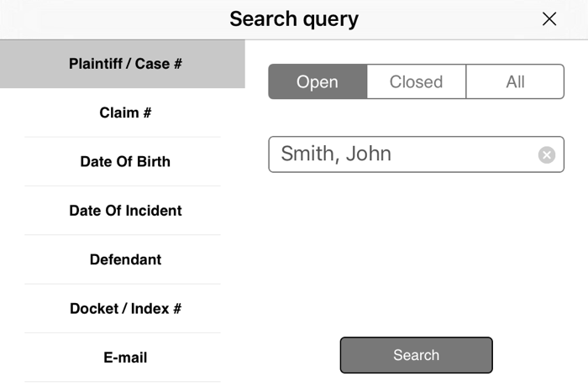588x392 pixels.
Task: Select the Open cases filter
Action: 318,81
